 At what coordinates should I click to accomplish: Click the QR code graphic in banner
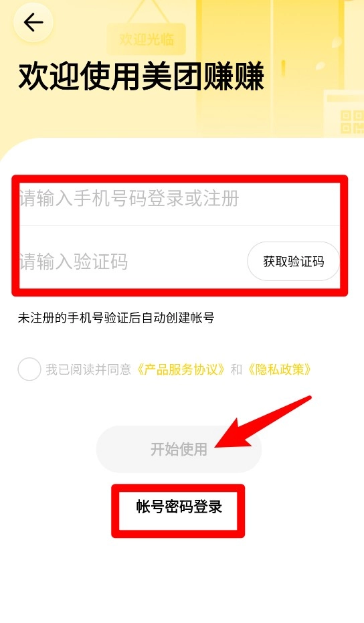click(352, 122)
